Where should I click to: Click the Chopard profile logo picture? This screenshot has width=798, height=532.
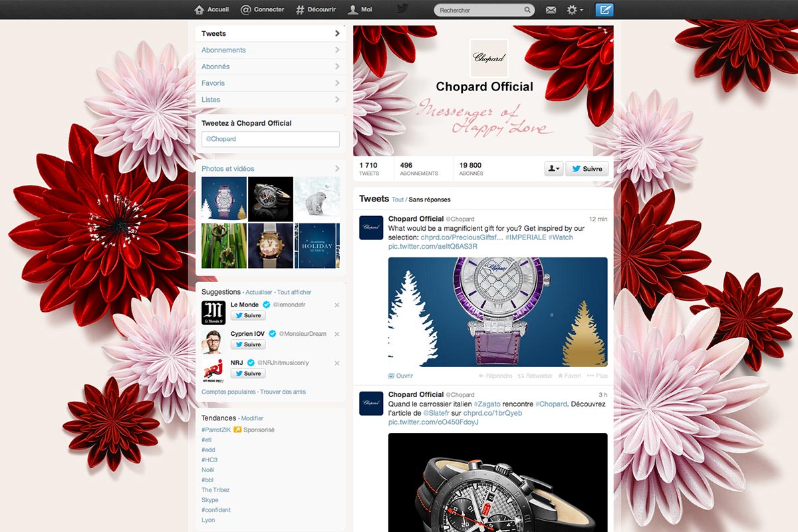489,59
